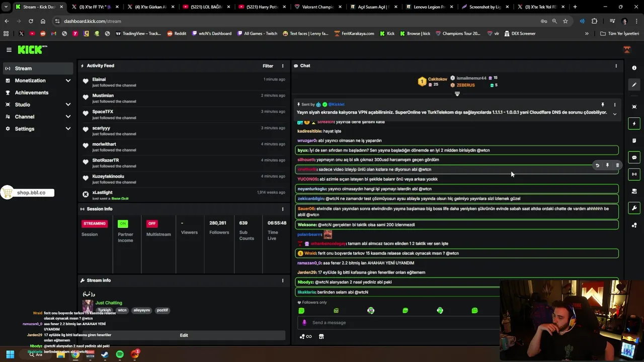Switch to the Harry Potter YouTube tab

(x=263, y=7)
